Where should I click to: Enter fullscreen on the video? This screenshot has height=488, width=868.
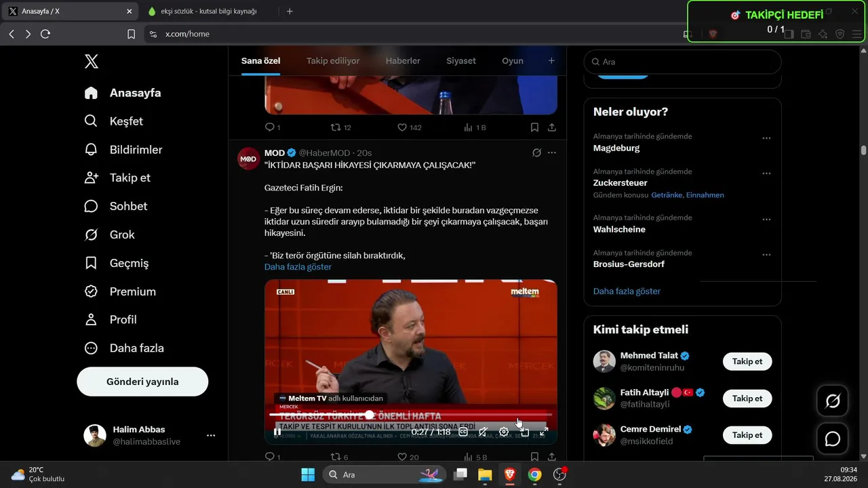544,432
